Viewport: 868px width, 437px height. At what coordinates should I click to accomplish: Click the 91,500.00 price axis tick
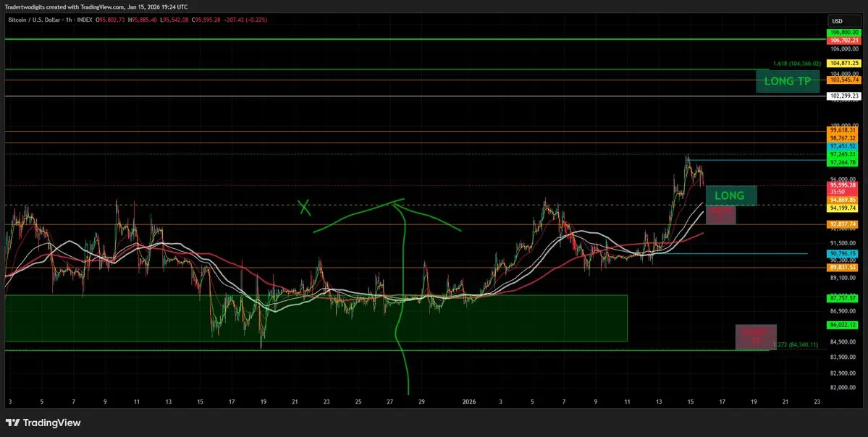(843, 243)
